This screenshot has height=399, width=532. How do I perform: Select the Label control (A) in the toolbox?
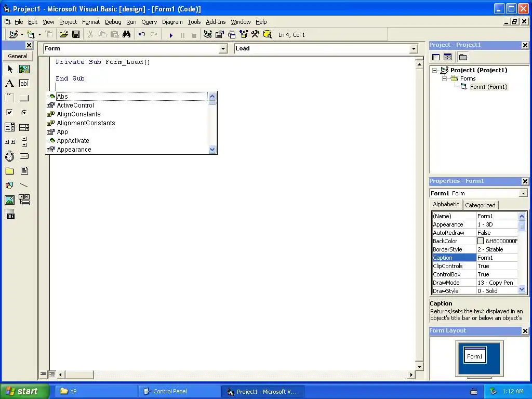click(10, 84)
